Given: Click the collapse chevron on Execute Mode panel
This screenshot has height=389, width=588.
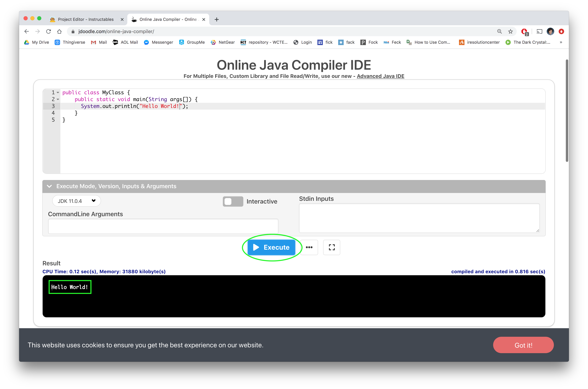Looking at the screenshot, I should pos(50,186).
